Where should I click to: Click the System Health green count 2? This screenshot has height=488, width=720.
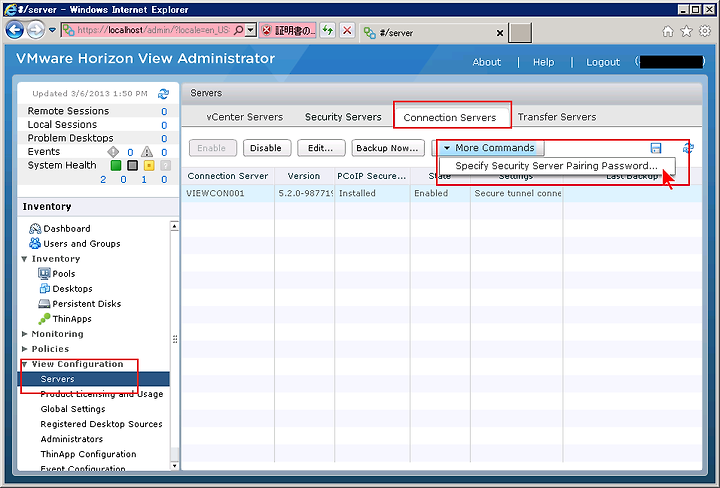tap(103, 179)
